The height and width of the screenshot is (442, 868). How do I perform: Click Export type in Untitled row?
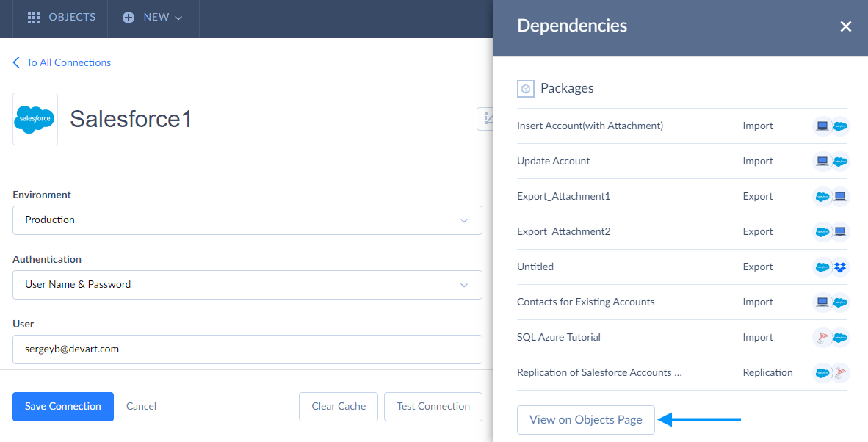tap(758, 267)
